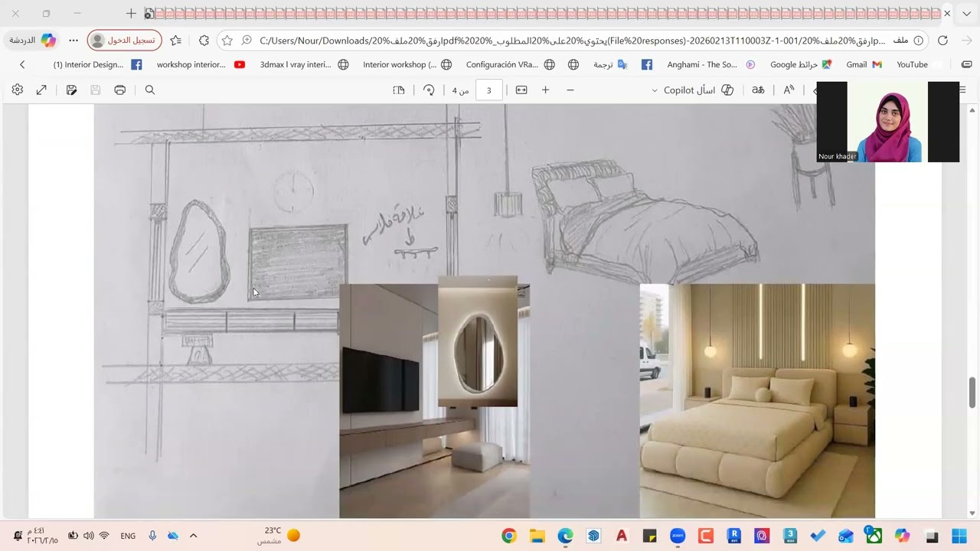This screenshot has width=980, height=551.
Task: Click the page number field showing 3
Action: (x=488, y=90)
